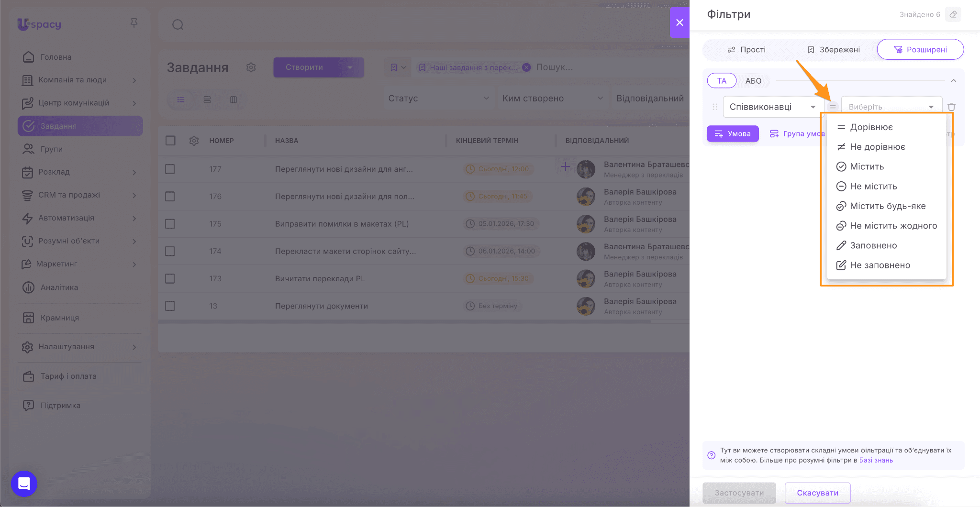The height and width of the screenshot is (507, 980).
Task: Open Аналітика in the sidebar
Action: click(x=80, y=287)
